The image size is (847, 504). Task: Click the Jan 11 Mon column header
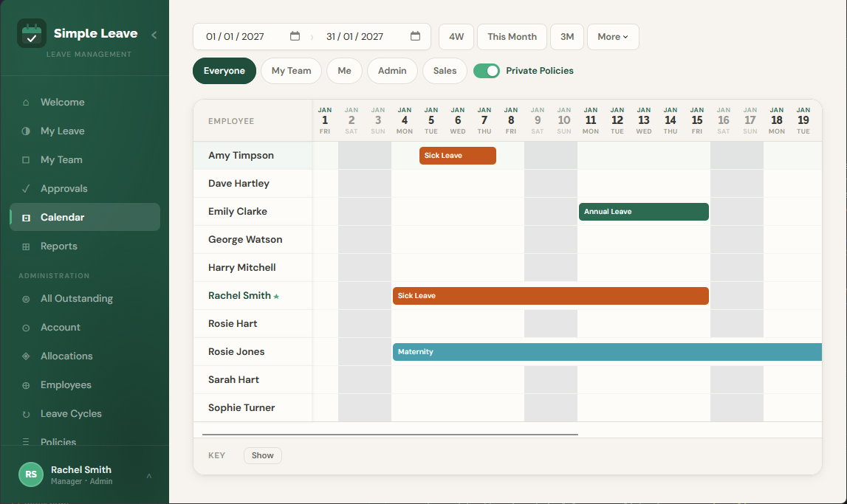pos(591,120)
